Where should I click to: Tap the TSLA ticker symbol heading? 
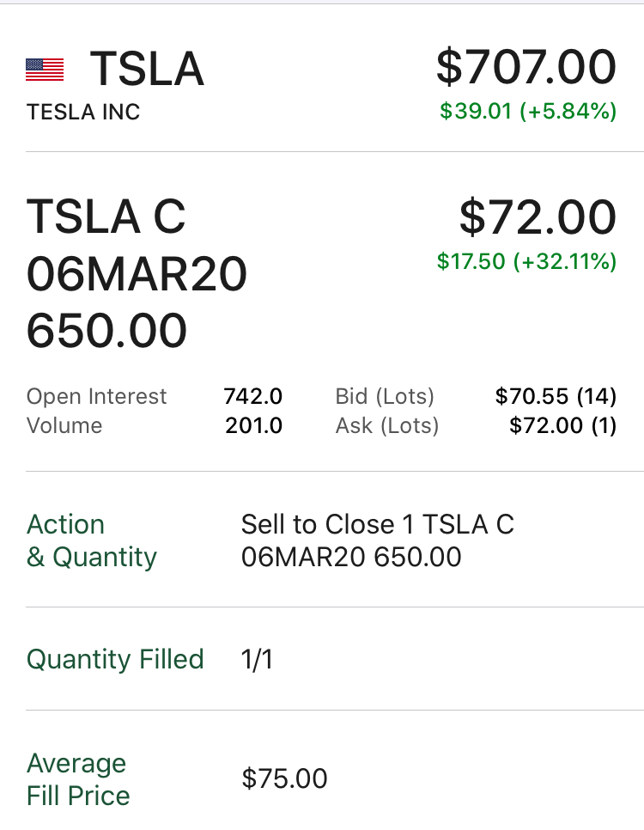pos(147,69)
